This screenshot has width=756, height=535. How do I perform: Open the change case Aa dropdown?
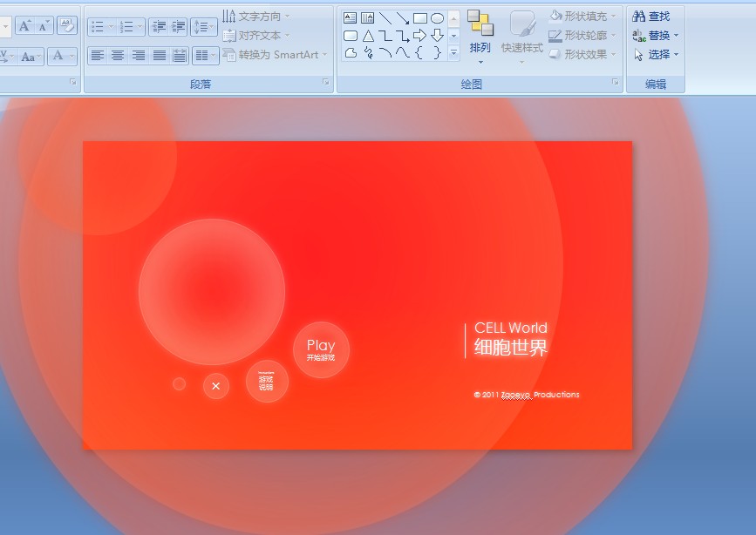(31, 57)
